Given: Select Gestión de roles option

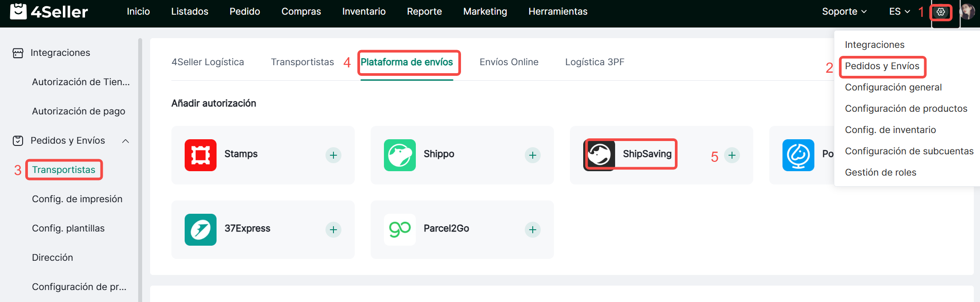Looking at the screenshot, I should click(880, 173).
